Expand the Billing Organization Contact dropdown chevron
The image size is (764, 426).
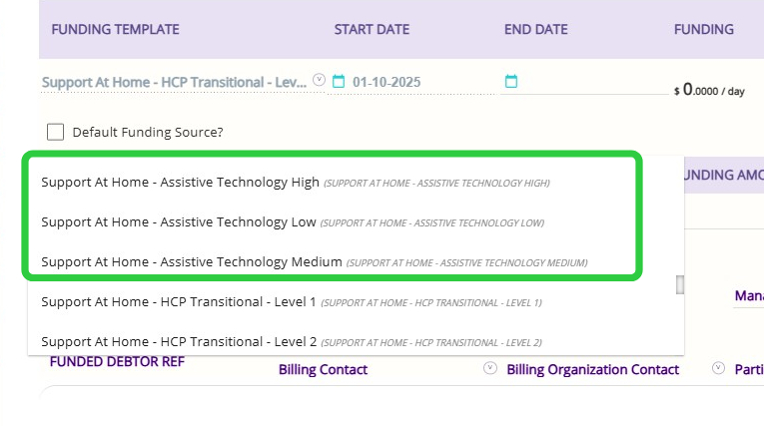[x=717, y=368]
